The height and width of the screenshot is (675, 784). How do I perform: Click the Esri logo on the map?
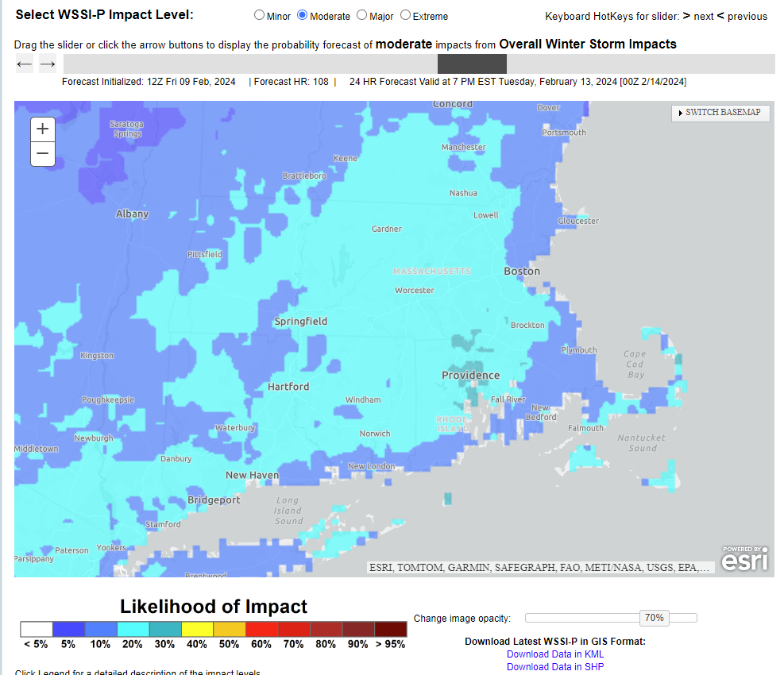click(x=744, y=558)
